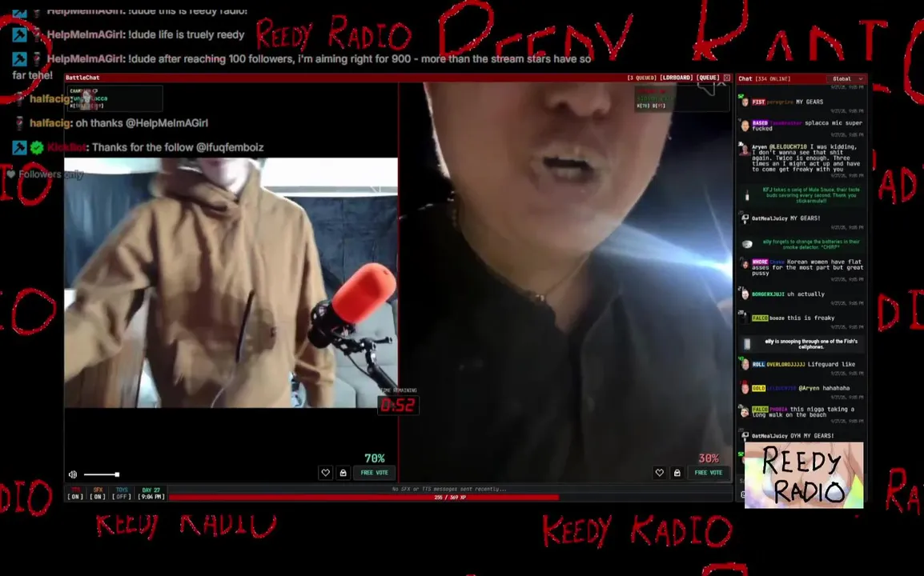The height and width of the screenshot is (576, 924).
Task: Click the moderator badge beside KickBot
Action: coord(19,147)
